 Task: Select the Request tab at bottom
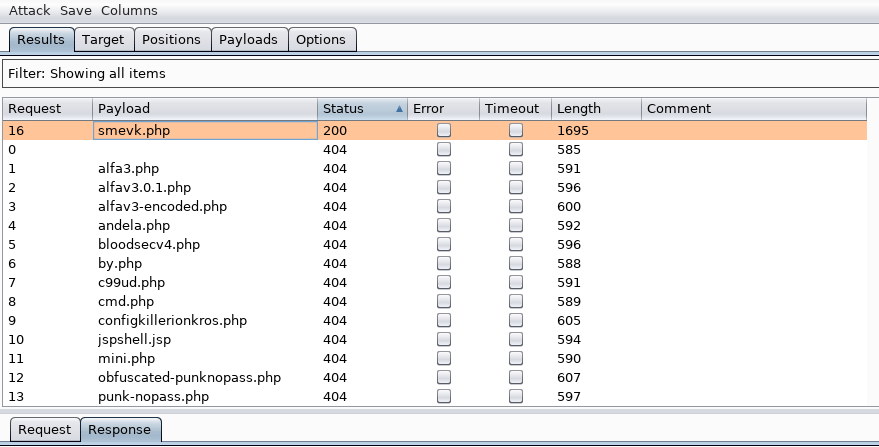tap(45, 430)
